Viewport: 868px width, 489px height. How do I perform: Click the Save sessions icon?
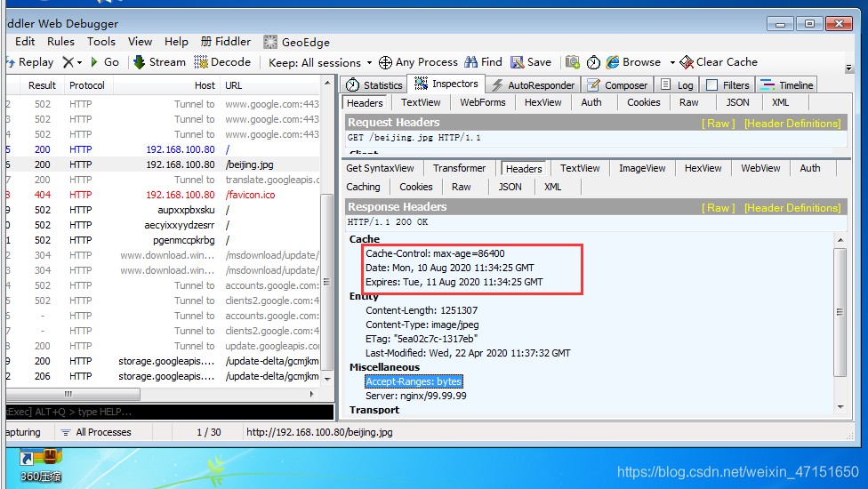[517, 62]
